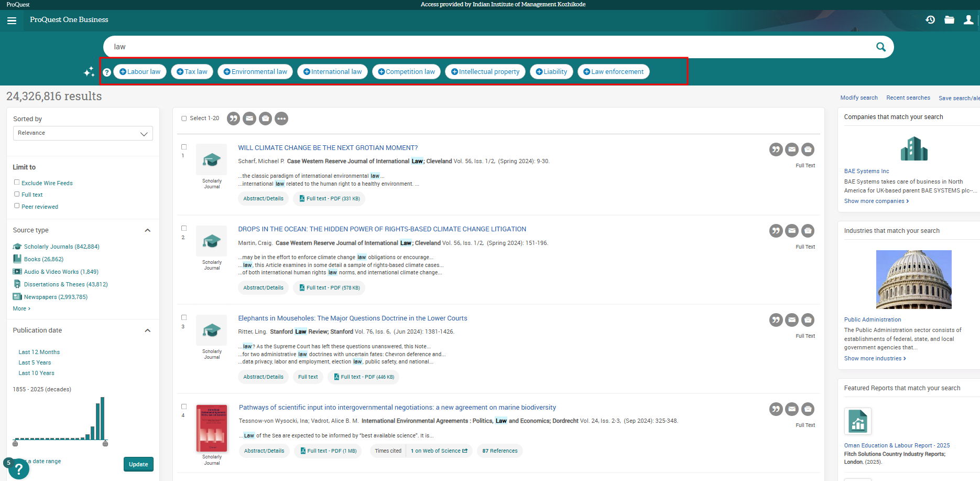Open help question mark beside suggestions
The image size is (980, 481).
[x=107, y=72]
